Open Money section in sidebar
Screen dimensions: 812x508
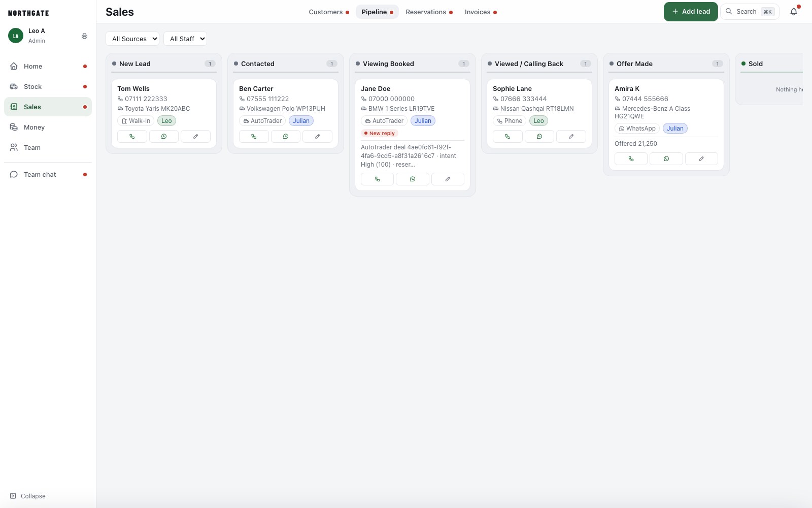[48, 127]
